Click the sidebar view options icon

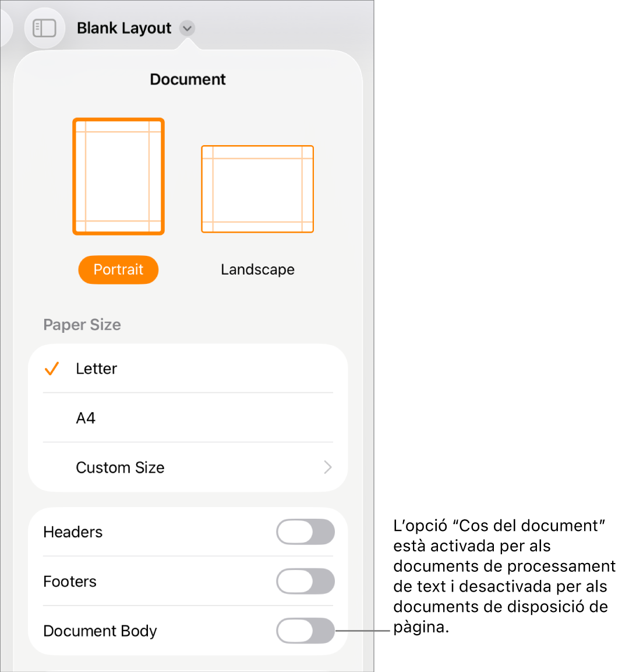pyautogui.click(x=44, y=29)
